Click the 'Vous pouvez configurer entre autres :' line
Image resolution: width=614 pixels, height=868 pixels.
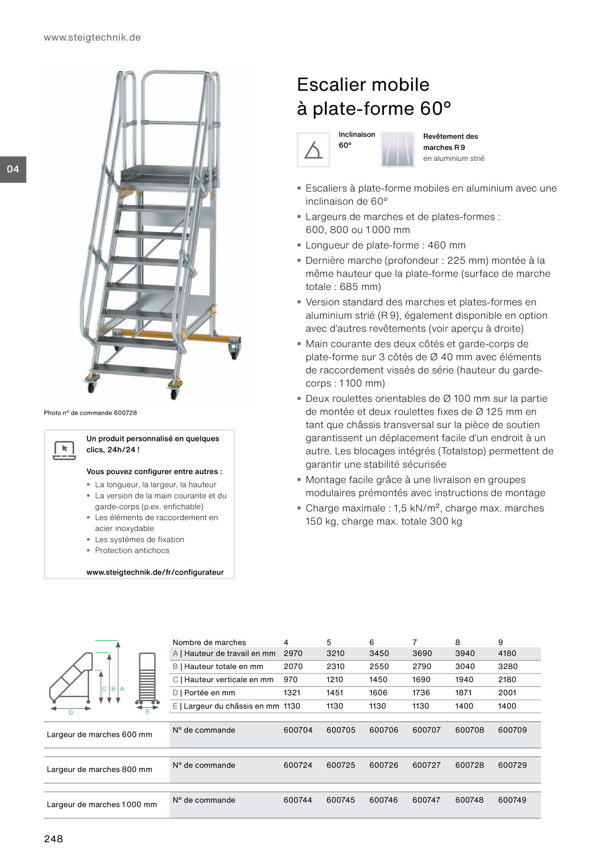(154, 472)
